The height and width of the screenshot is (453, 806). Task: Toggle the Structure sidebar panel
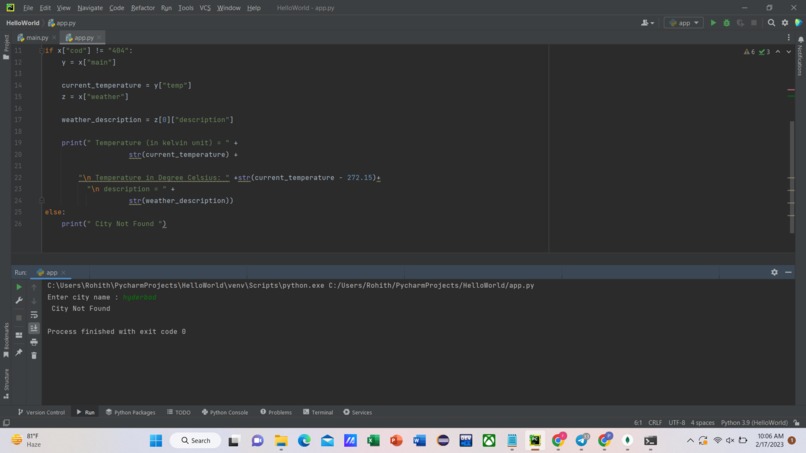tap(6, 383)
